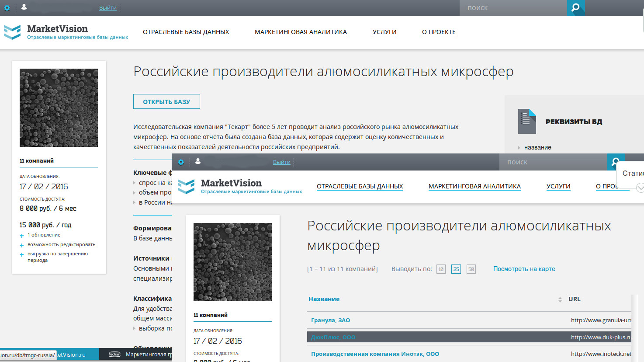Set the page size to 25 companies
The width and height of the screenshot is (644, 362).
pos(456,269)
